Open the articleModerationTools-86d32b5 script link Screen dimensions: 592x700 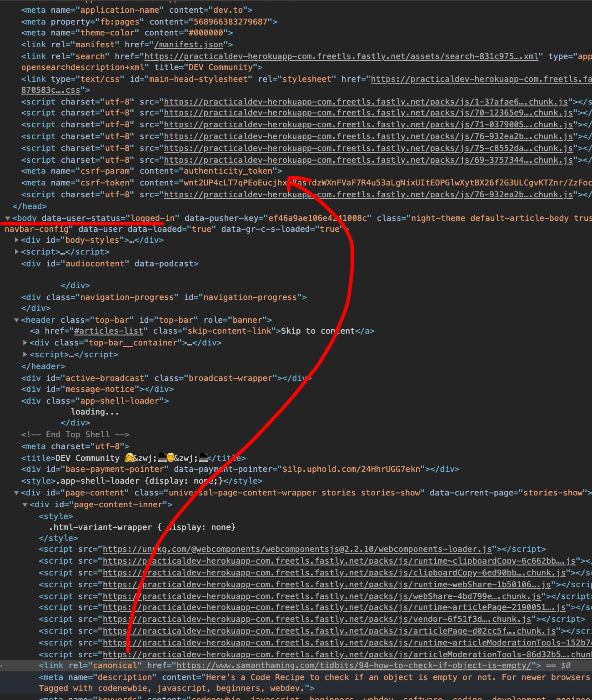tap(347, 655)
